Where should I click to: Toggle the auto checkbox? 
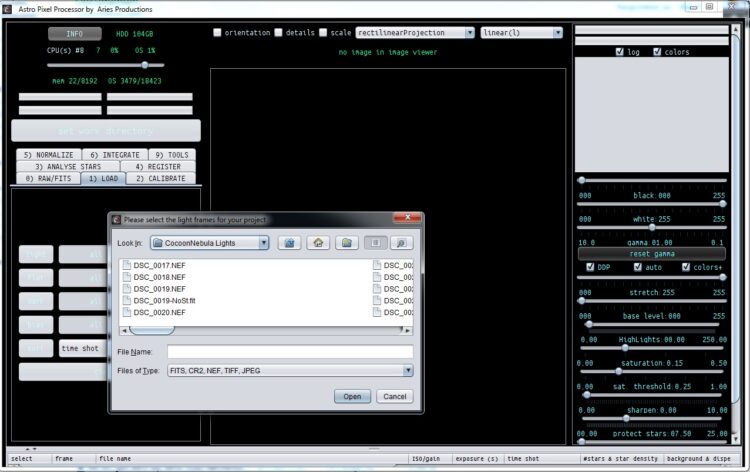[x=638, y=267]
